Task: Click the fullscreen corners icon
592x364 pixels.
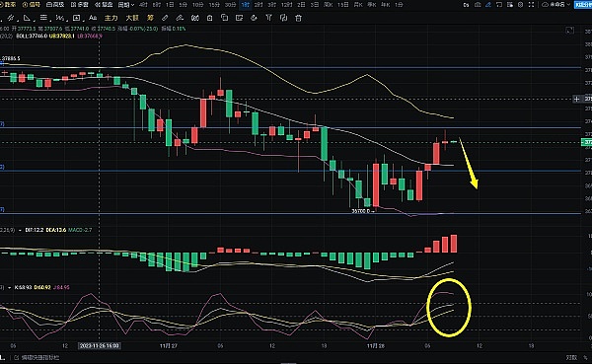Action: pos(531,5)
